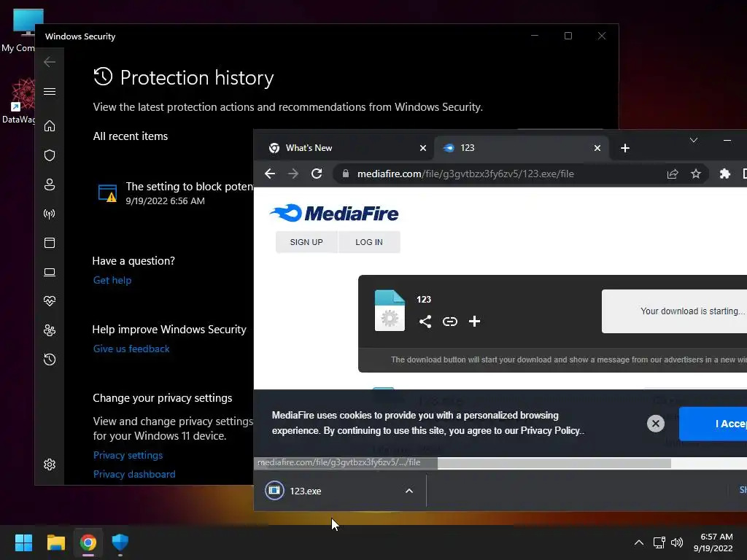
Task: Open Account protection sidebar icon
Action: (50, 184)
